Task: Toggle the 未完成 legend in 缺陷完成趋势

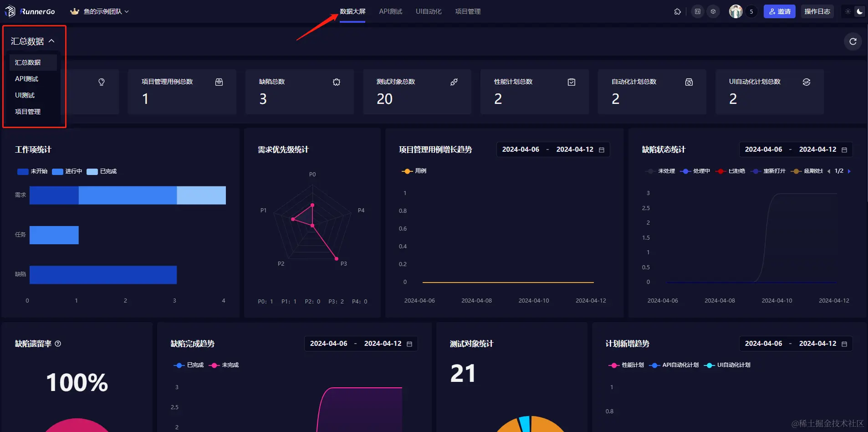Action: coord(224,365)
